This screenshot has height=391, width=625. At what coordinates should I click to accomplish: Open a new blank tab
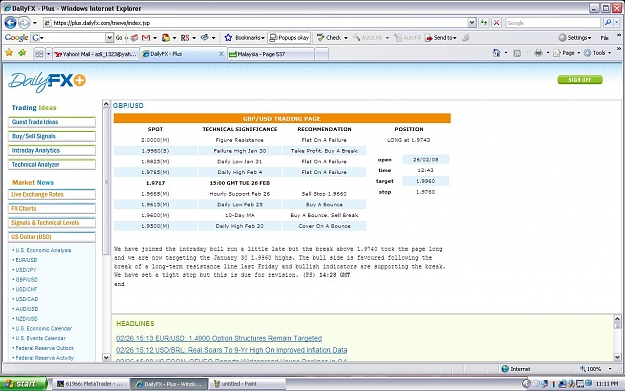pos(321,54)
